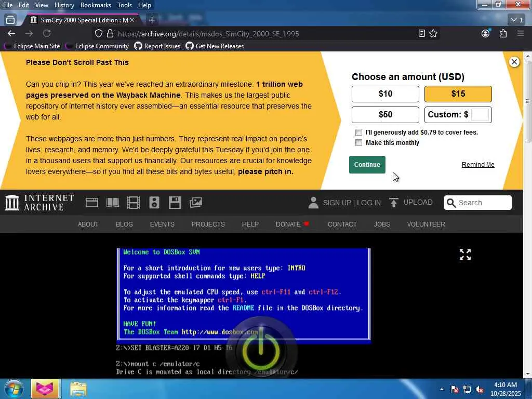Close the SimCity 2000 Special Edition tab

click(132, 20)
